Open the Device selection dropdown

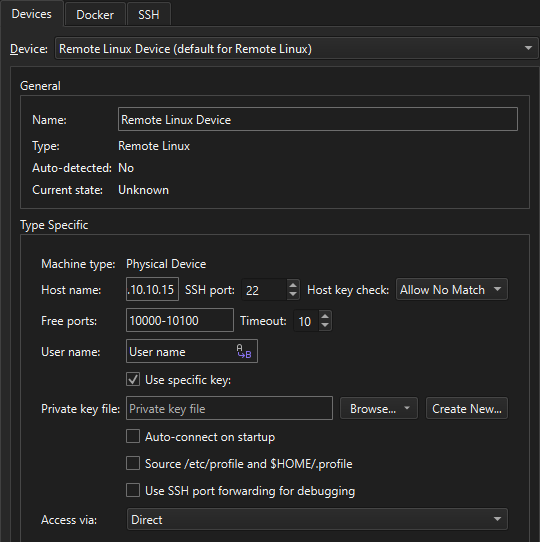296,48
